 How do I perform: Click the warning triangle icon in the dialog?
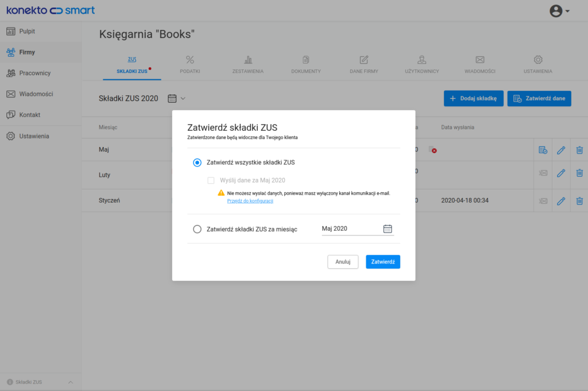[221, 193]
